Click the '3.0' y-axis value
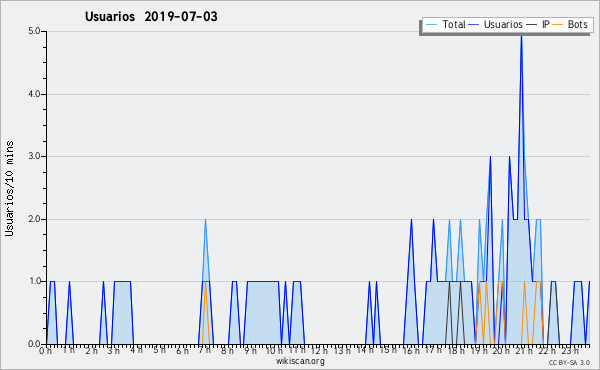Viewport: 600px width, 370px height. click(34, 156)
